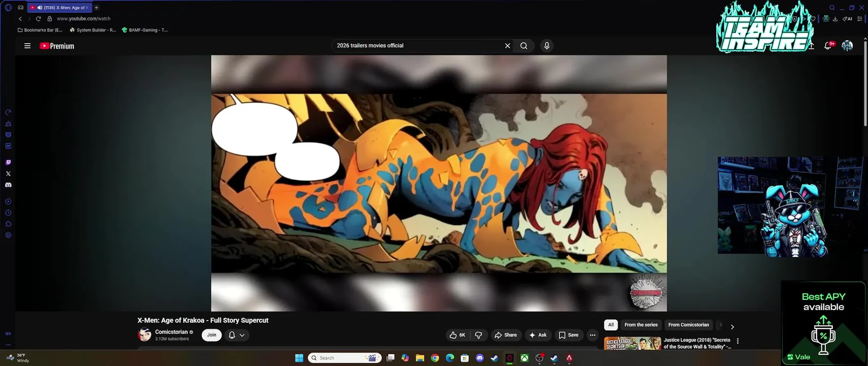Switch to the X-Men YouTube browser tab
868x366 pixels.
coord(59,8)
